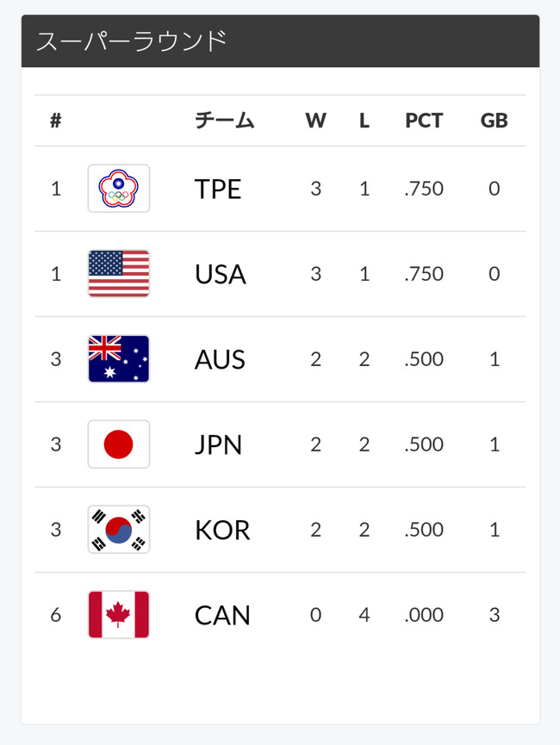This screenshot has width=560, height=745.
Task: Open the KOR team page
Action: (x=222, y=530)
